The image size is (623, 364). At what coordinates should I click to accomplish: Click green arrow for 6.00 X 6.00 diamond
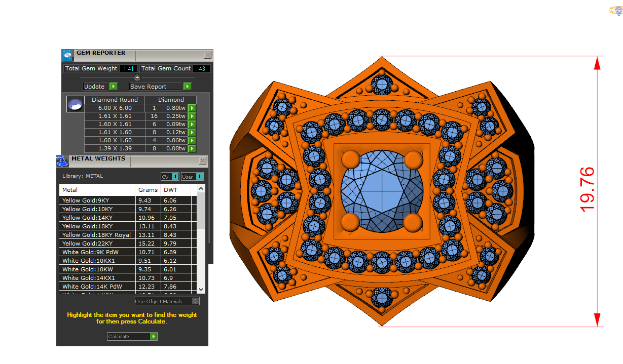(x=192, y=108)
